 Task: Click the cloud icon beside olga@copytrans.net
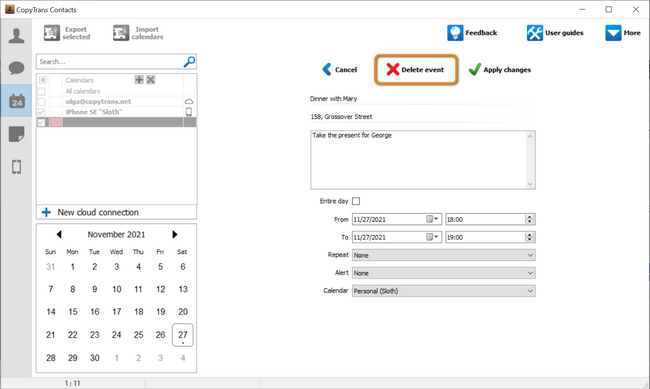pos(189,102)
